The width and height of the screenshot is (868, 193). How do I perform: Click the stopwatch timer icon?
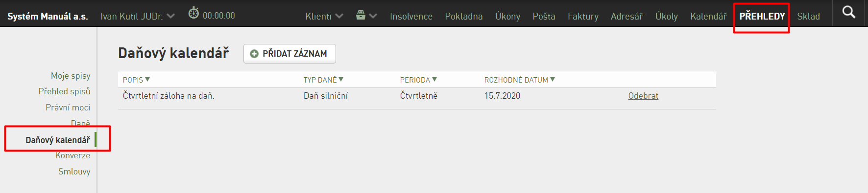click(194, 13)
